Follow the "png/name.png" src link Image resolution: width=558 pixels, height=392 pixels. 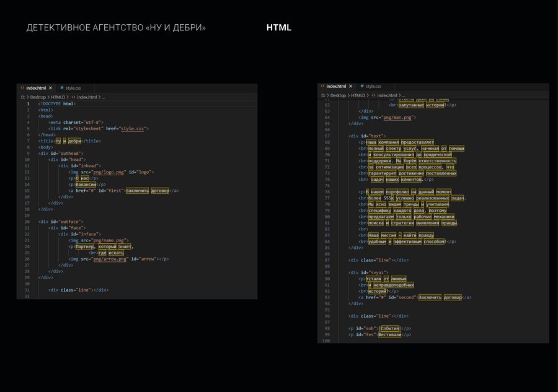point(109,240)
